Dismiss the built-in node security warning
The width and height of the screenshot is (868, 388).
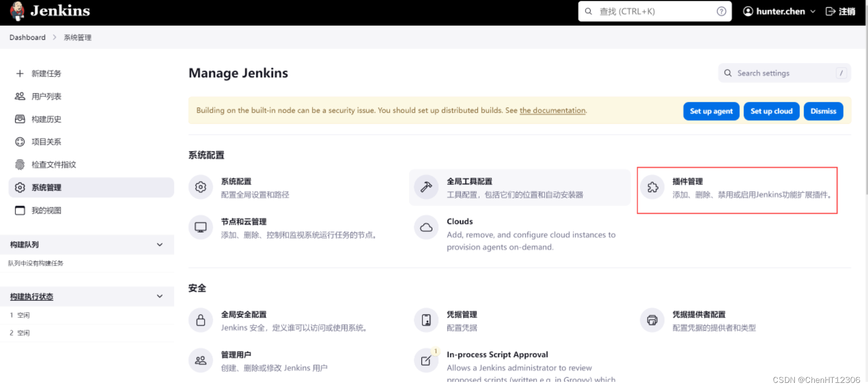tap(823, 111)
